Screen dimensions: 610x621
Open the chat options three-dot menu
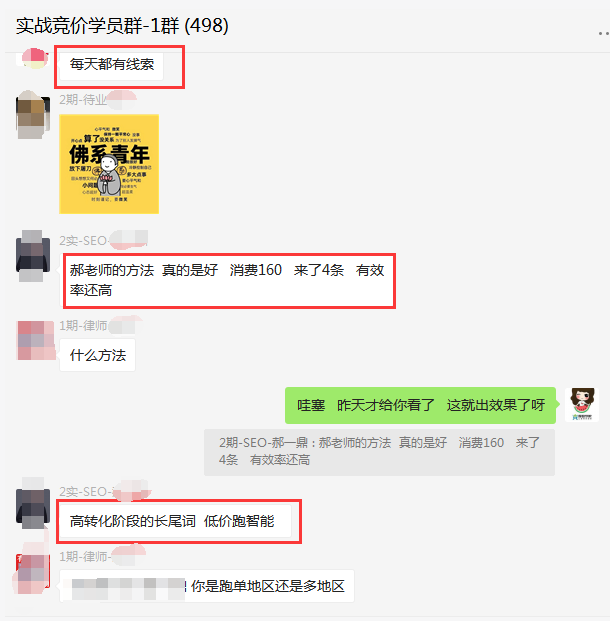pos(604,33)
